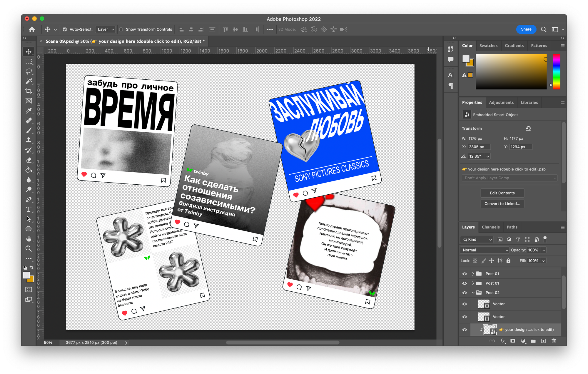The height and width of the screenshot is (374, 588).
Task: Switch to the Channels tab
Action: 490,227
